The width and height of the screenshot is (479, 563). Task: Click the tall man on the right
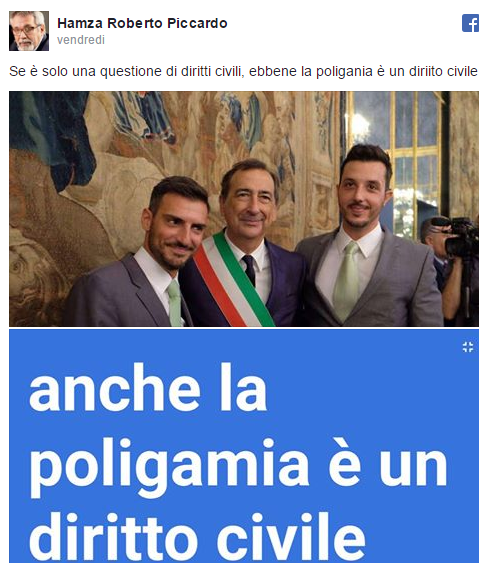[x=368, y=237]
